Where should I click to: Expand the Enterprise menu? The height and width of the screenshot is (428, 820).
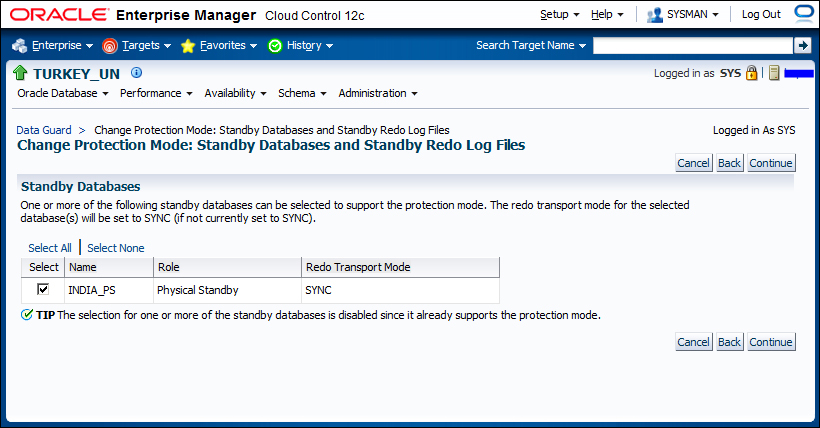(x=62, y=46)
